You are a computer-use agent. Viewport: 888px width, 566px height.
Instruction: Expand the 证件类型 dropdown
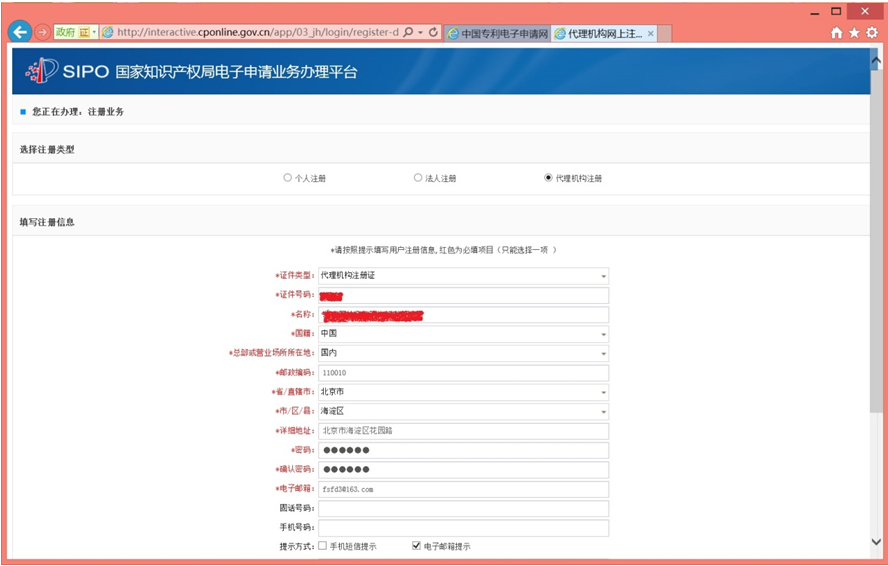click(x=603, y=276)
